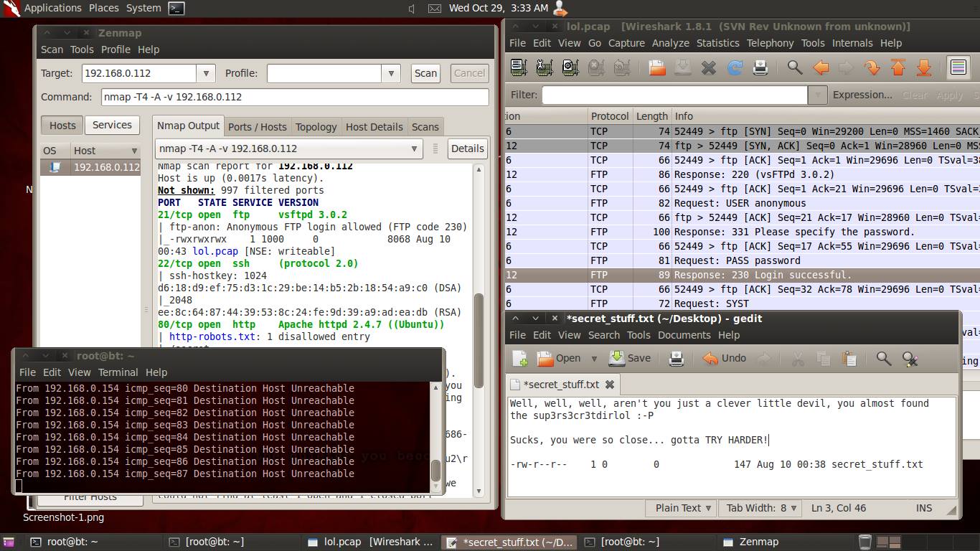Click Wireshark find packet magnifier icon

click(x=795, y=67)
